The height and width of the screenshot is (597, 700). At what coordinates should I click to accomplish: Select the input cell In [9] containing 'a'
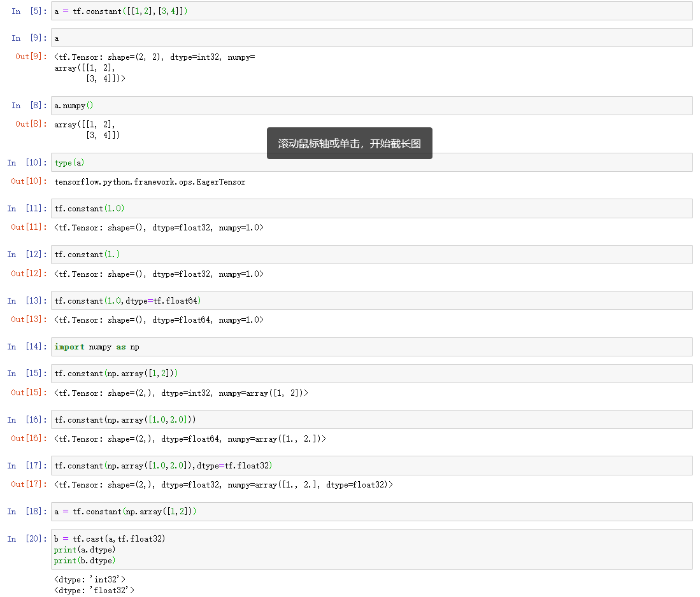tap(371, 38)
